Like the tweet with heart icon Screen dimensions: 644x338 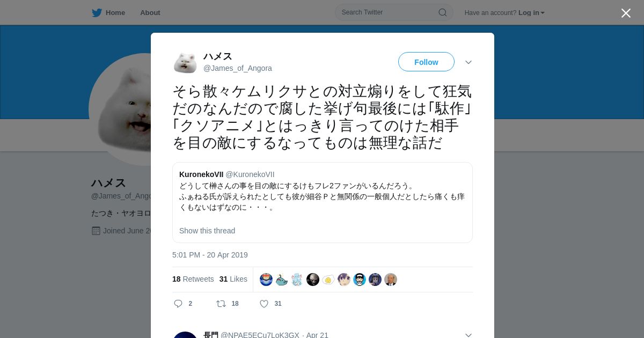264,304
